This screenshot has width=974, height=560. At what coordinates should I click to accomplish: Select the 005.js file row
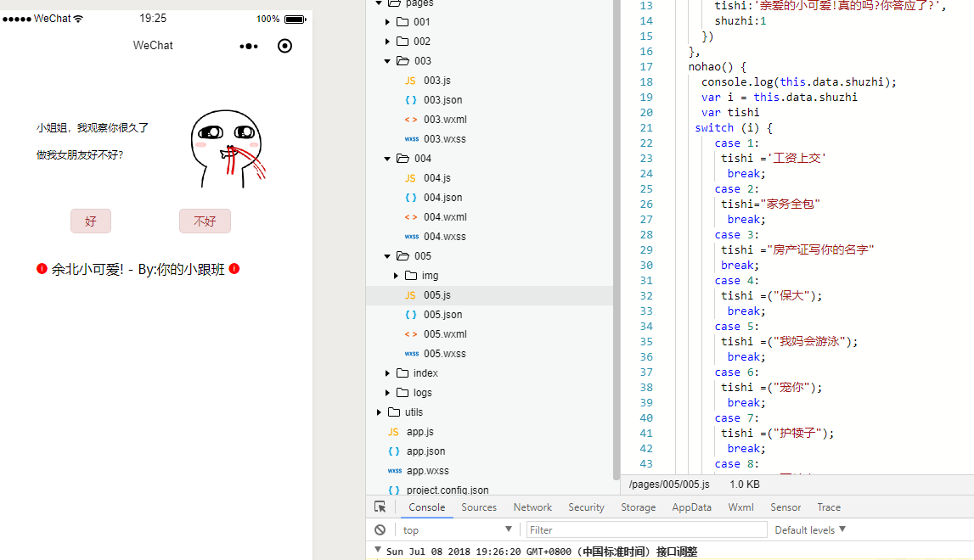[489, 295]
